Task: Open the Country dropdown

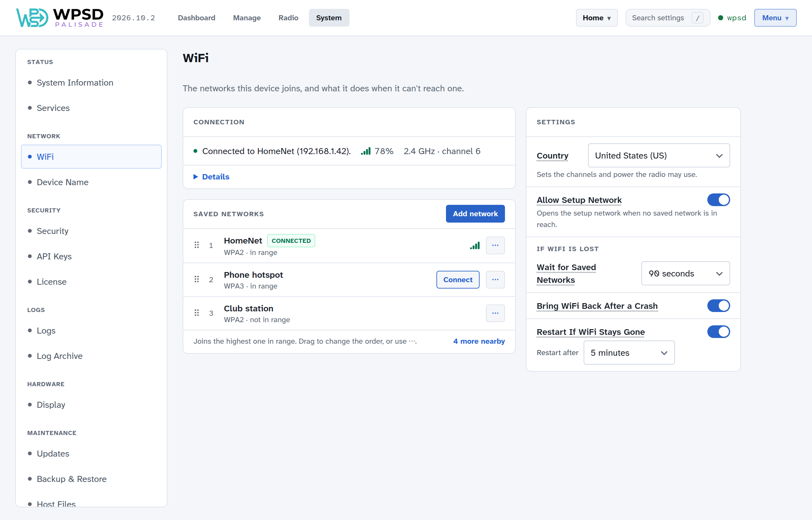Action: click(659, 156)
